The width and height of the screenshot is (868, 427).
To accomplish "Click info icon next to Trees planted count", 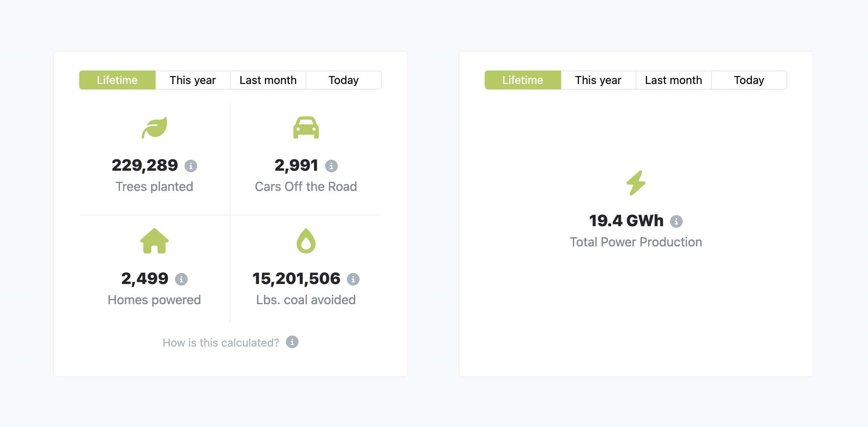I will click(191, 166).
